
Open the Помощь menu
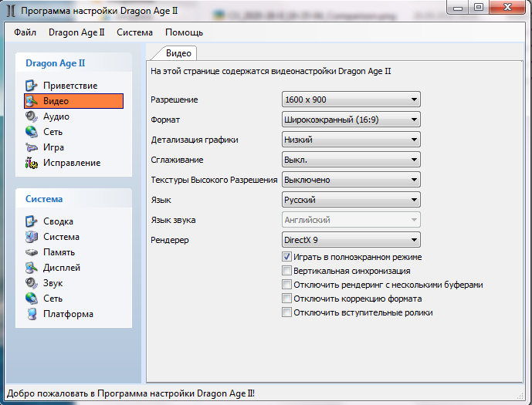tap(185, 32)
